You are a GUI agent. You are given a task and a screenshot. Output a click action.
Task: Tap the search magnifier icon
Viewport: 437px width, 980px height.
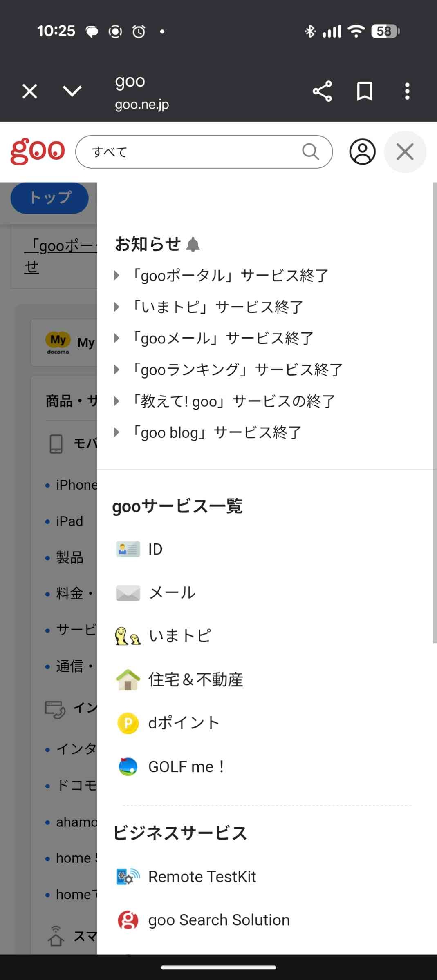(311, 151)
